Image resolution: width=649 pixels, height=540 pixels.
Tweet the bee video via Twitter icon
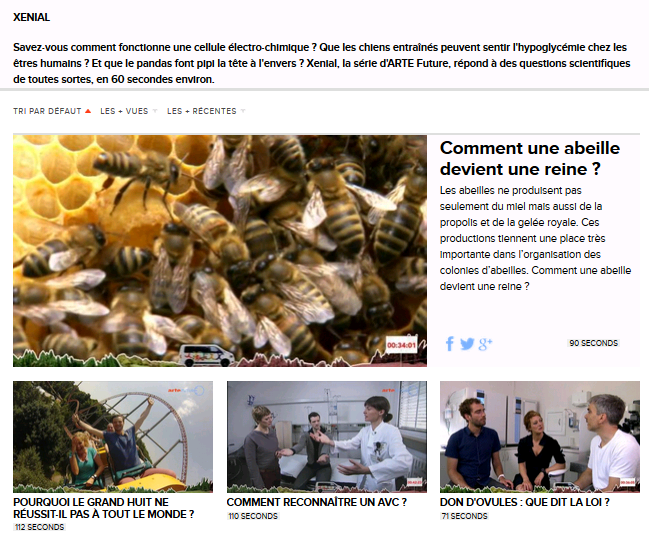coord(467,344)
